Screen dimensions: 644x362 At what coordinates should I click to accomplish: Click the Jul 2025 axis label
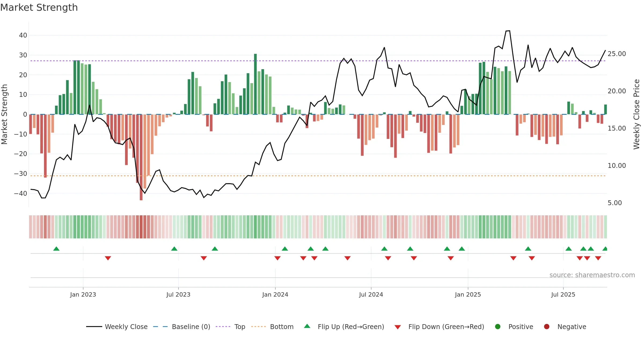tap(563, 294)
